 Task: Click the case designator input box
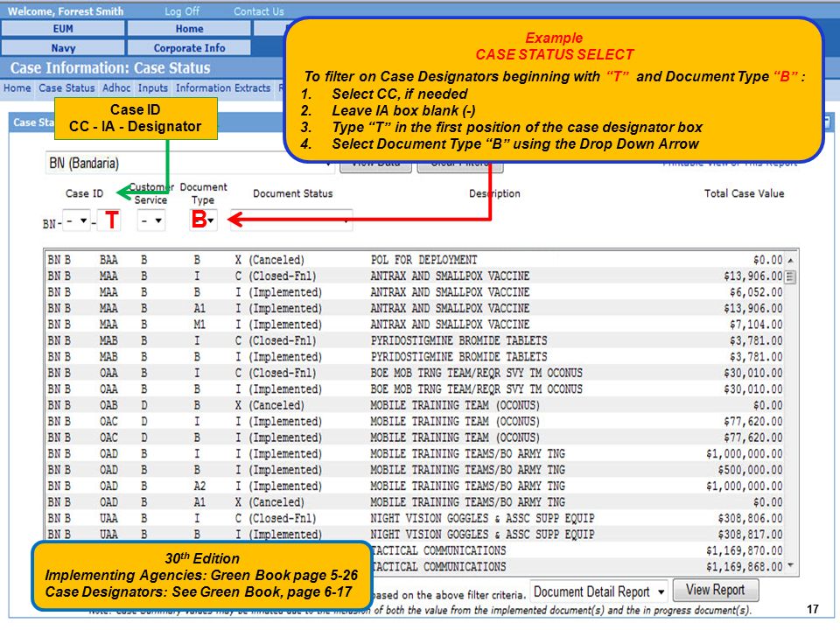(109, 220)
